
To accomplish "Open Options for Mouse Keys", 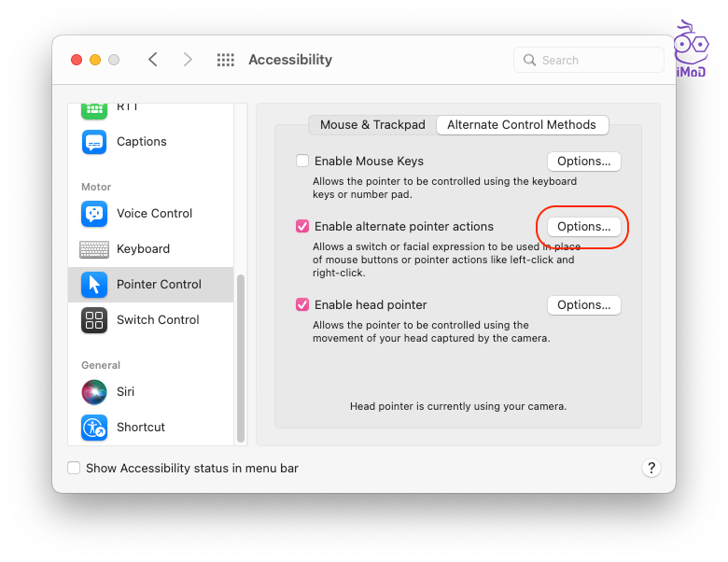I will click(583, 162).
